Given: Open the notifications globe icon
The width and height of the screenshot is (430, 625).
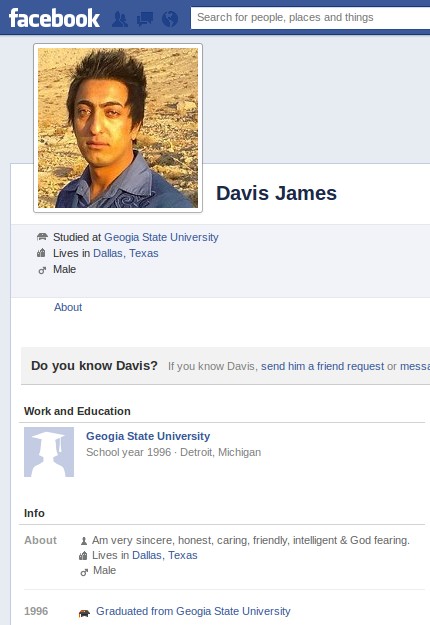Looking at the screenshot, I should click(170, 19).
